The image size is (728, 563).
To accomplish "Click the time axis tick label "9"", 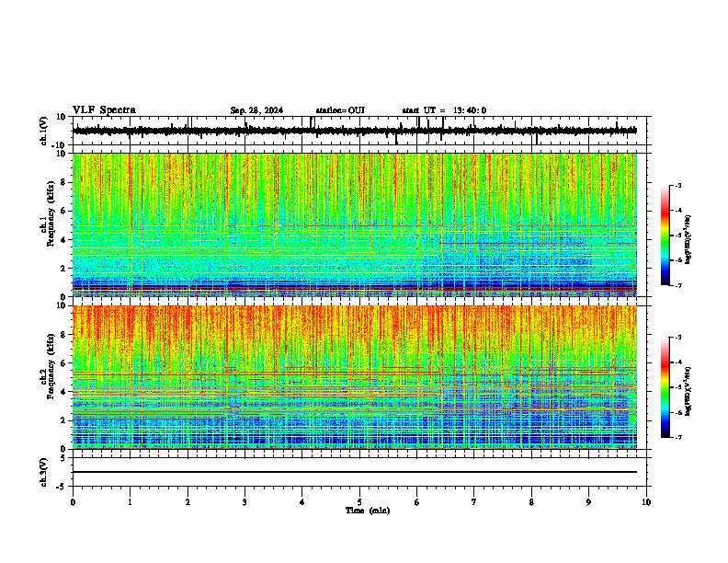I will 588,502.
